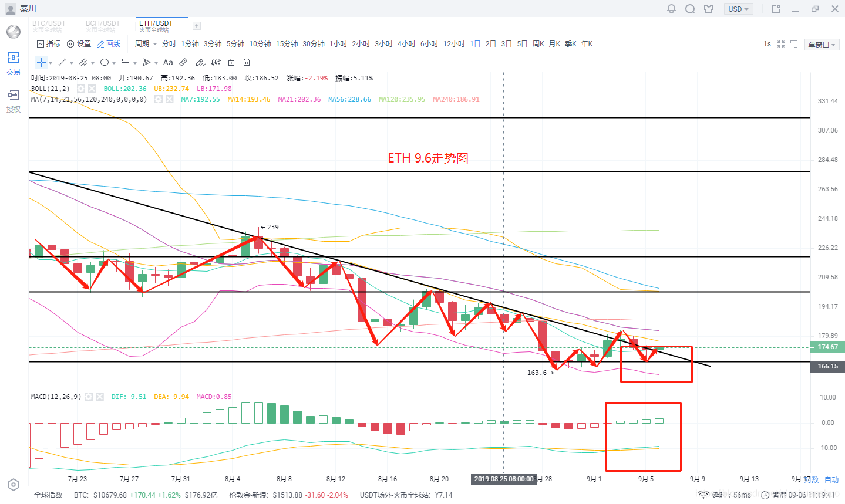Viewport: 845px width, 504px height.
Task: Select the ruler measure tool
Action: (183, 62)
